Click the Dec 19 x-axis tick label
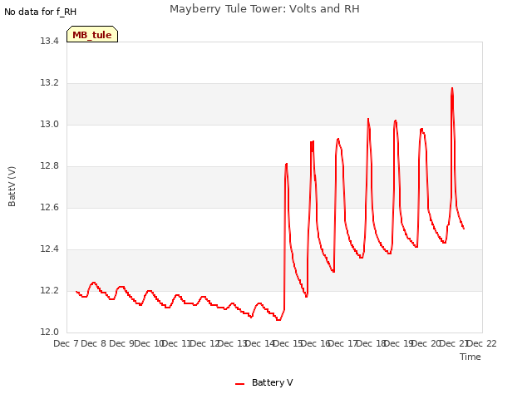The image size is (532, 399). 399,343
